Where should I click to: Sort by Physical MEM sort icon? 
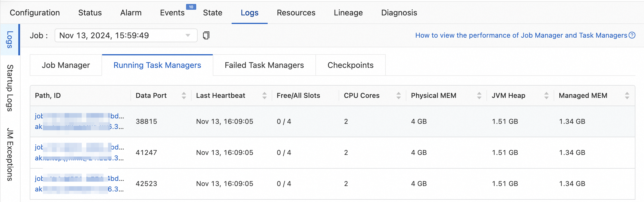[x=479, y=96]
